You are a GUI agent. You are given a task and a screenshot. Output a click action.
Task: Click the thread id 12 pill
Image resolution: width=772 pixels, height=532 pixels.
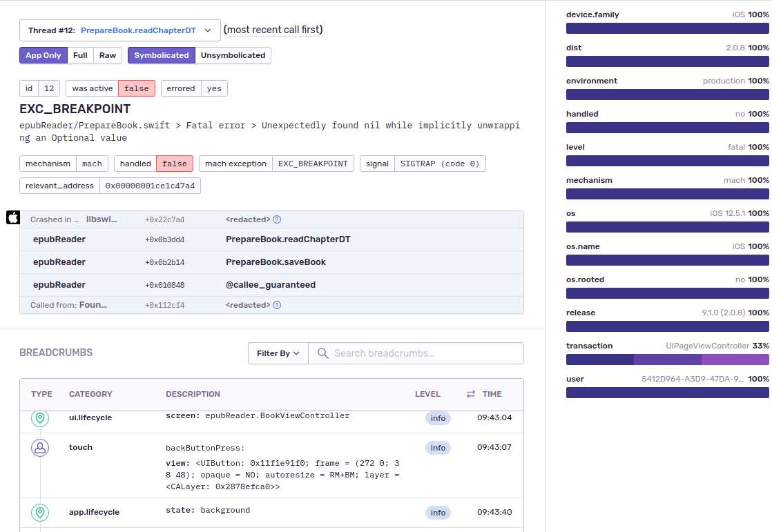(x=49, y=88)
